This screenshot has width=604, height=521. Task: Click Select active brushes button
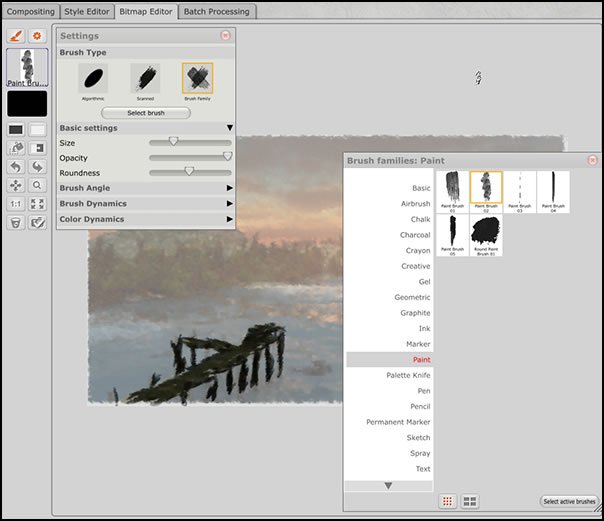click(569, 501)
